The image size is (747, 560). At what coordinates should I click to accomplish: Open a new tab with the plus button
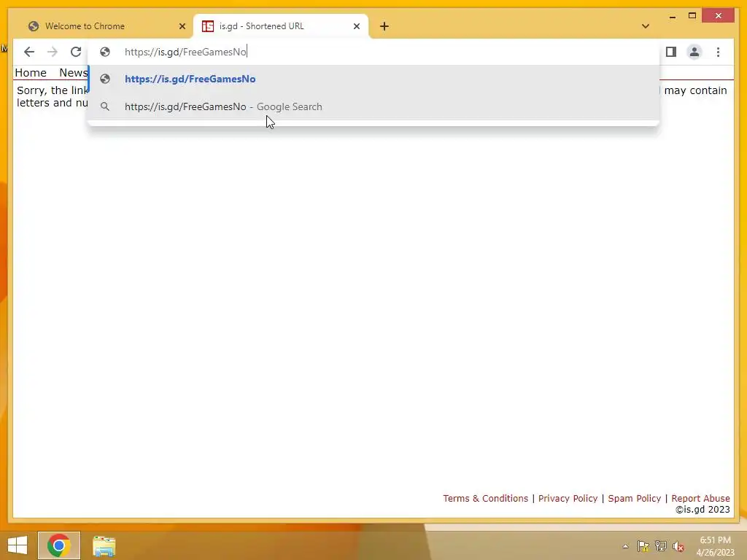(x=384, y=26)
